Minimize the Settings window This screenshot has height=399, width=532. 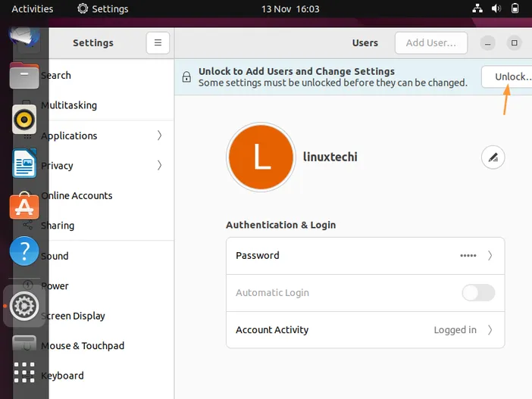[487, 43]
